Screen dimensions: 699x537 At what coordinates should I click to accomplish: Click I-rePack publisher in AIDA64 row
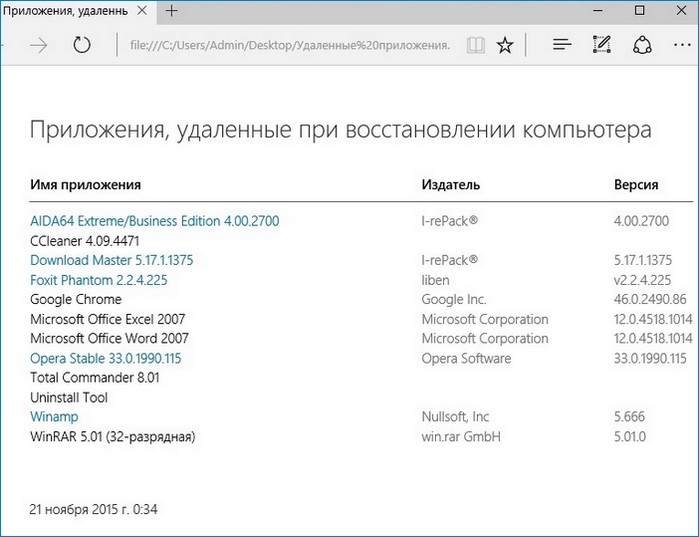click(x=449, y=221)
